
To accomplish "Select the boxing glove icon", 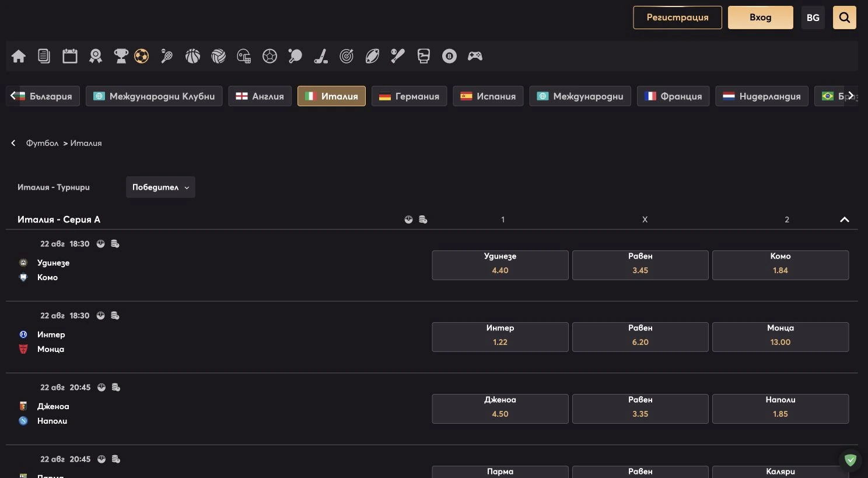I will tap(423, 56).
